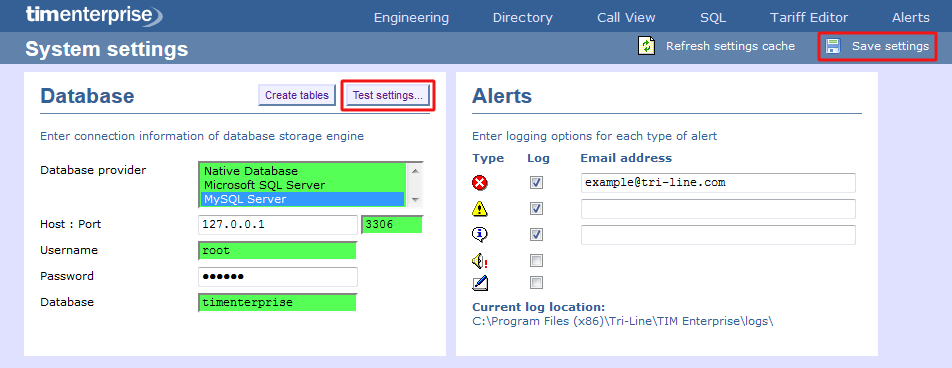Click the Save settings floppy disk icon
952x368 pixels.
833,46
